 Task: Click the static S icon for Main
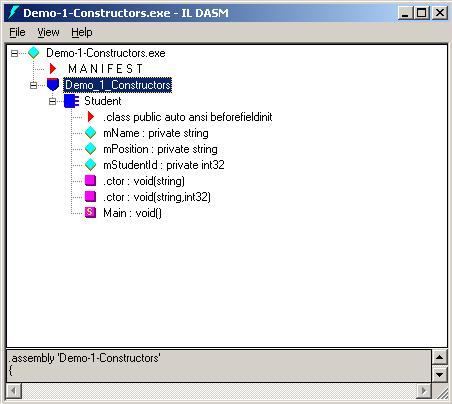pos(90,213)
